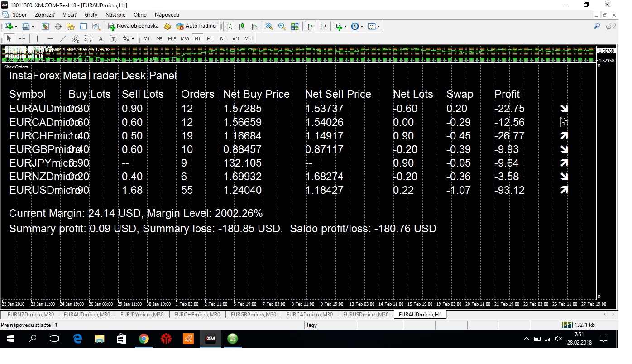Expand the indicators dropdown arrow
632x364 pixels.
click(x=345, y=26)
